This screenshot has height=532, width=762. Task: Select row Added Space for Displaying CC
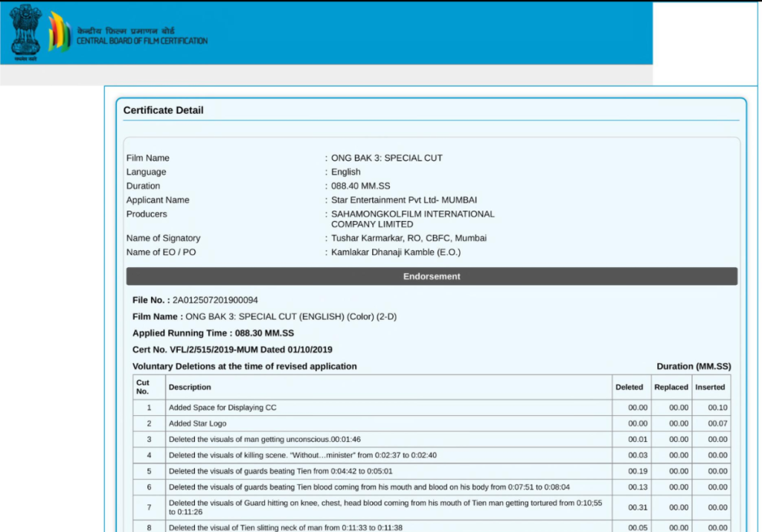[x=432, y=408]
